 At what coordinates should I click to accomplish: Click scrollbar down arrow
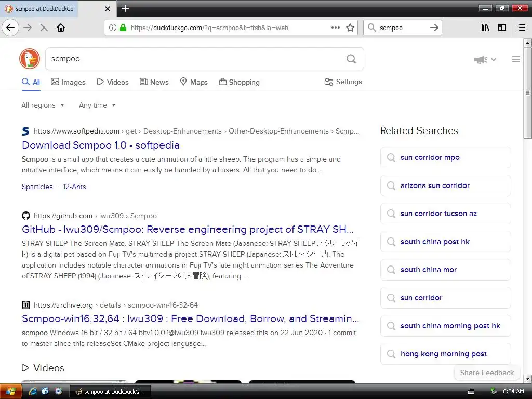527,379
